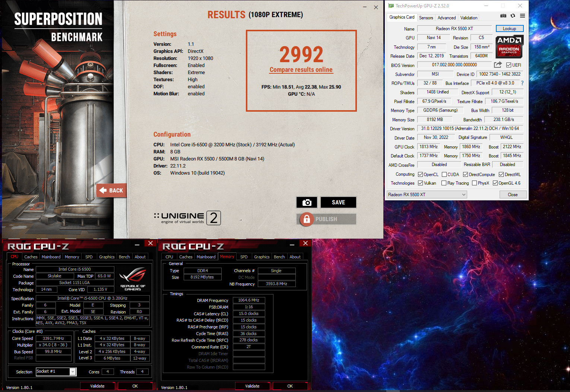Open About tab in right CPU-Z window
This screenshot has width=570, height=392.
coord(295,257)
